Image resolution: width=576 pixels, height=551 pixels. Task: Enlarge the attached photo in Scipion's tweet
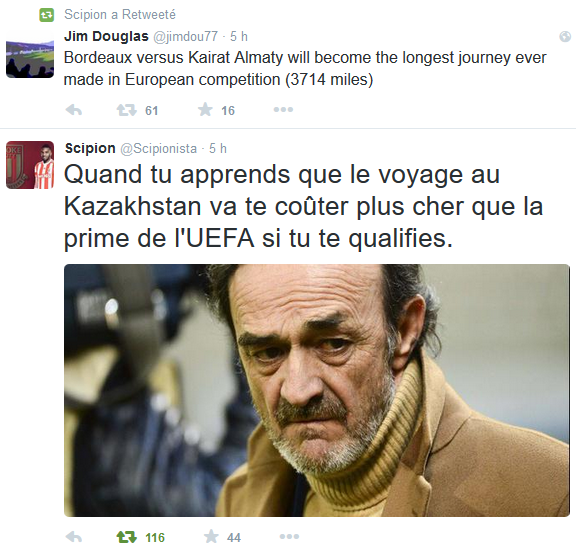(x=317, y=390)
